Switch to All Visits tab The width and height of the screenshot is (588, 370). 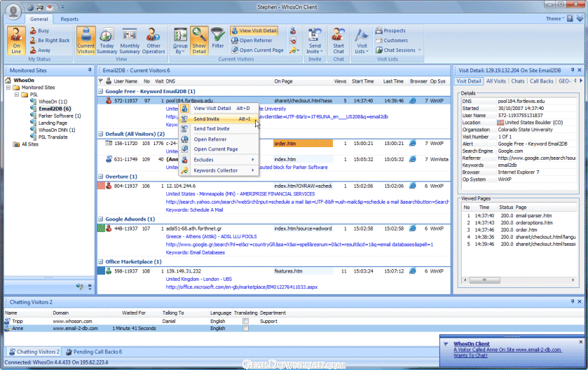pyautogui.click(x=495, y=81)
